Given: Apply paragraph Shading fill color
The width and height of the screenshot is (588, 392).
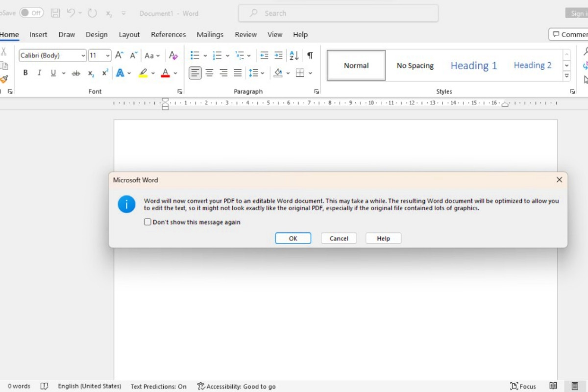Looking at the screenshot, I should pos(278,73).
